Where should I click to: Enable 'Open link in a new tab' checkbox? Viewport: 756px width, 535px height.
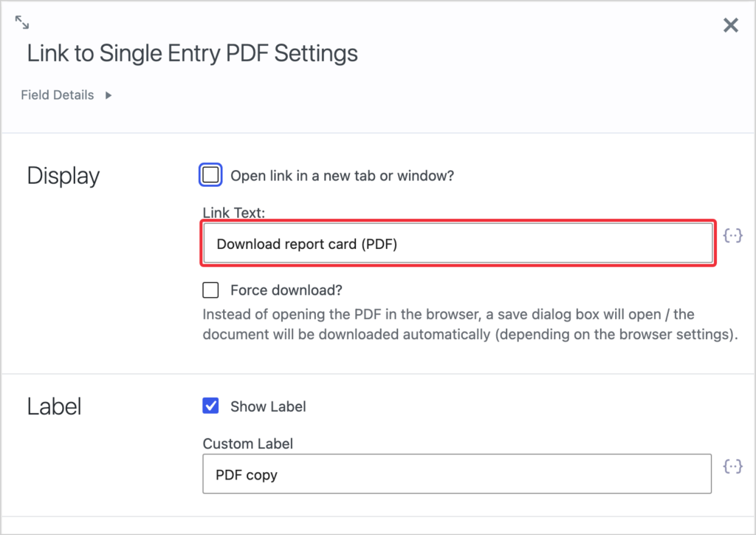coord(210,174)
